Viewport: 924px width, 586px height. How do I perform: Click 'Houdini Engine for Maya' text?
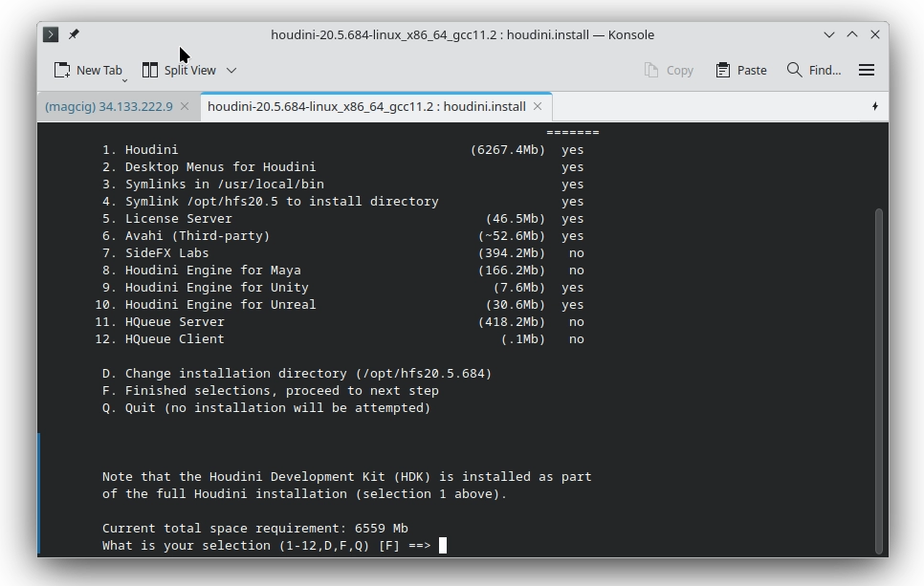(212, 271)
